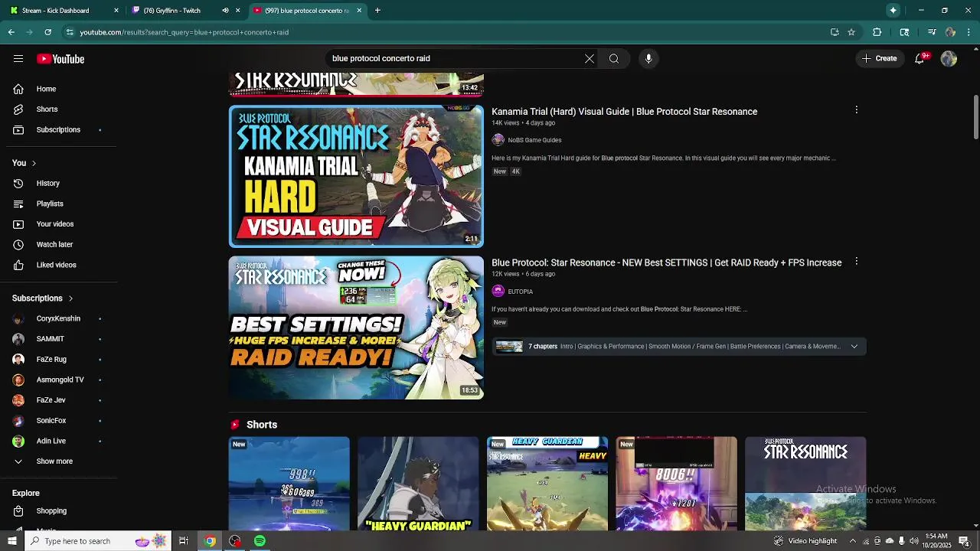Go to YouTube home via logo
The height and width of the screenshot is (551, 980).
60,59
